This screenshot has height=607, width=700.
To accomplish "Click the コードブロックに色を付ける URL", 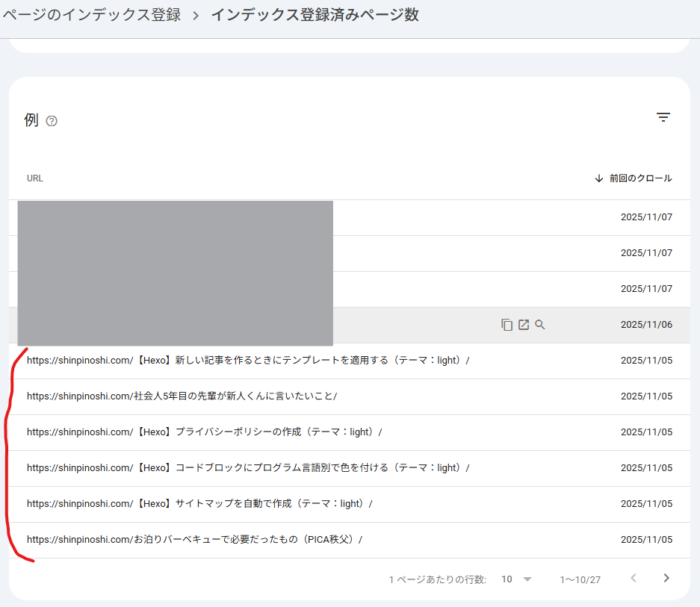I will pyautogui.click(x=247, y=467).
